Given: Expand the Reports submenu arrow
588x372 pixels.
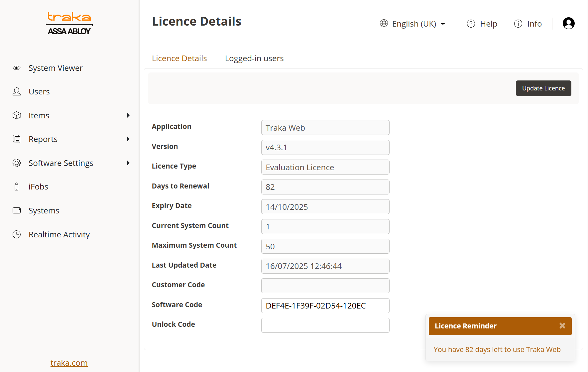Looking at the screenshot, I should [x=128, y=139].
